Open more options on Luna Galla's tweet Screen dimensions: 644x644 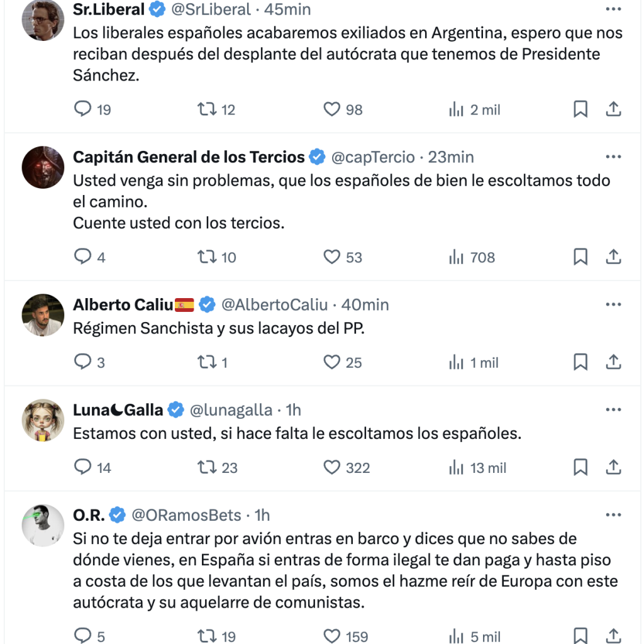click(613, 411)
